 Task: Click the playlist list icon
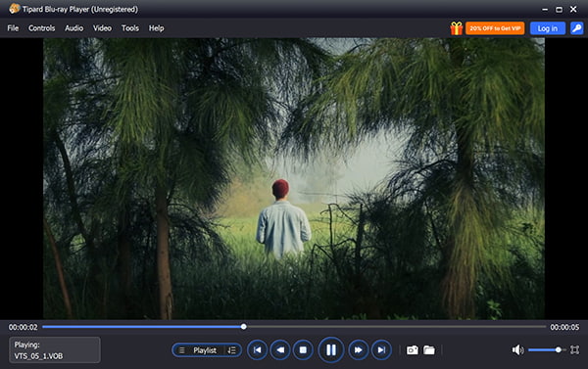pyautogui.click(x=182, y=350)
